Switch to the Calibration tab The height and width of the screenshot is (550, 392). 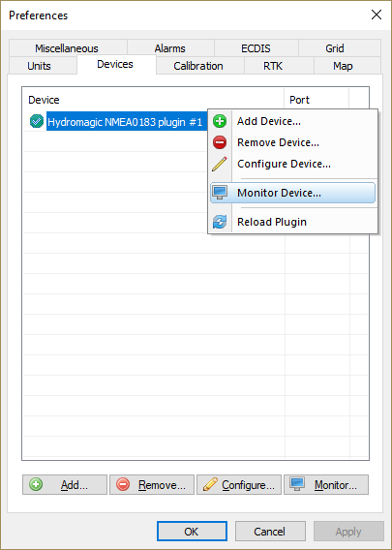(199, 66)
